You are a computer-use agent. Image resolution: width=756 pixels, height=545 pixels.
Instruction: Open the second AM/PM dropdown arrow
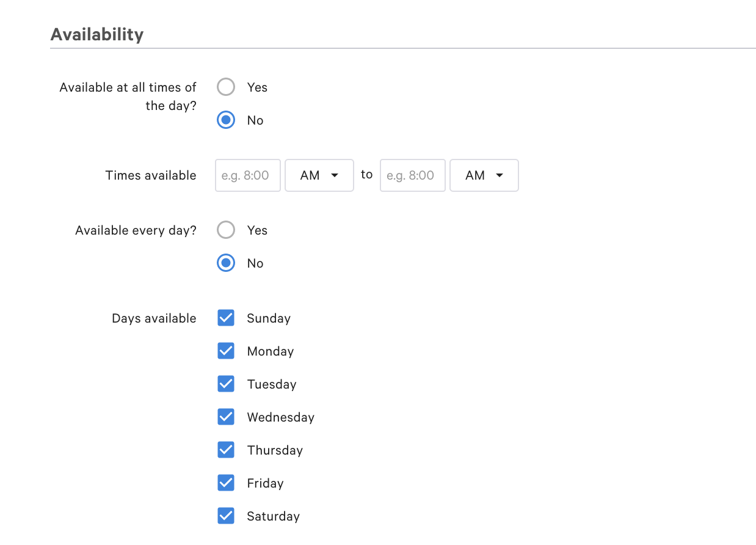pyautogui.click(x=500, y=175)
